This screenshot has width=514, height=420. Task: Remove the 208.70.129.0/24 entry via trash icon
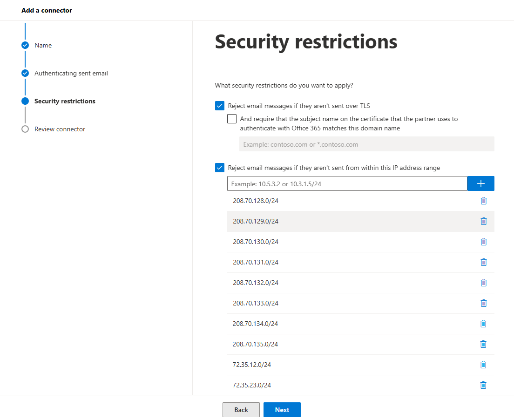click(x=483, y=221)
